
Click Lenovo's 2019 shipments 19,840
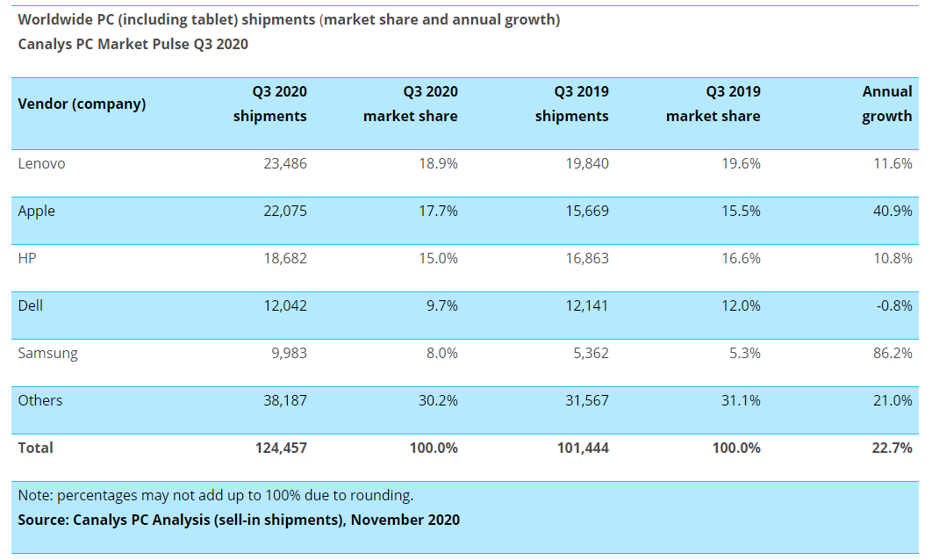(x=587, y=163)
